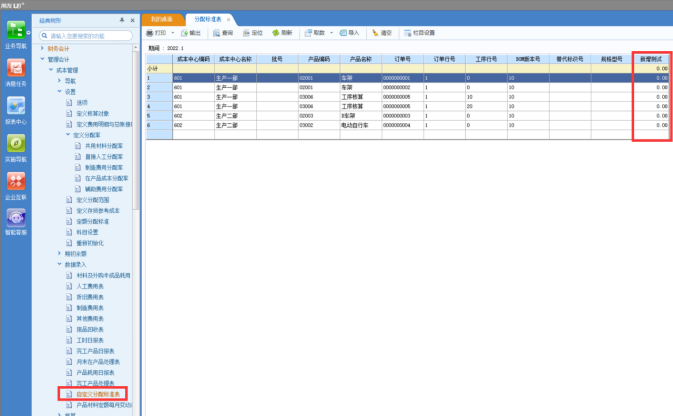
Task: Open 其他费用表 tree item
Action: pos(90,319)
